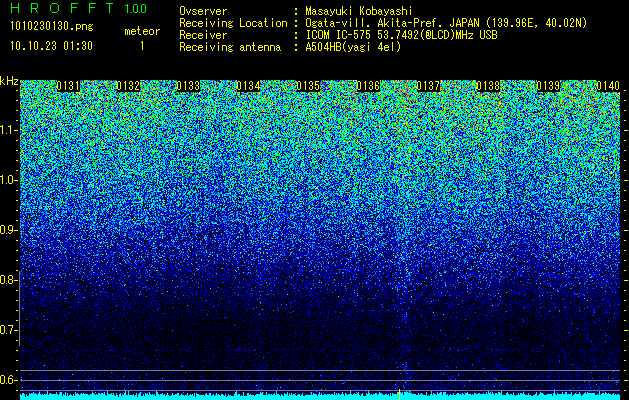Click the Ovserver field label
This screenshot has width=629, height=400.
(x=203, y=11)
